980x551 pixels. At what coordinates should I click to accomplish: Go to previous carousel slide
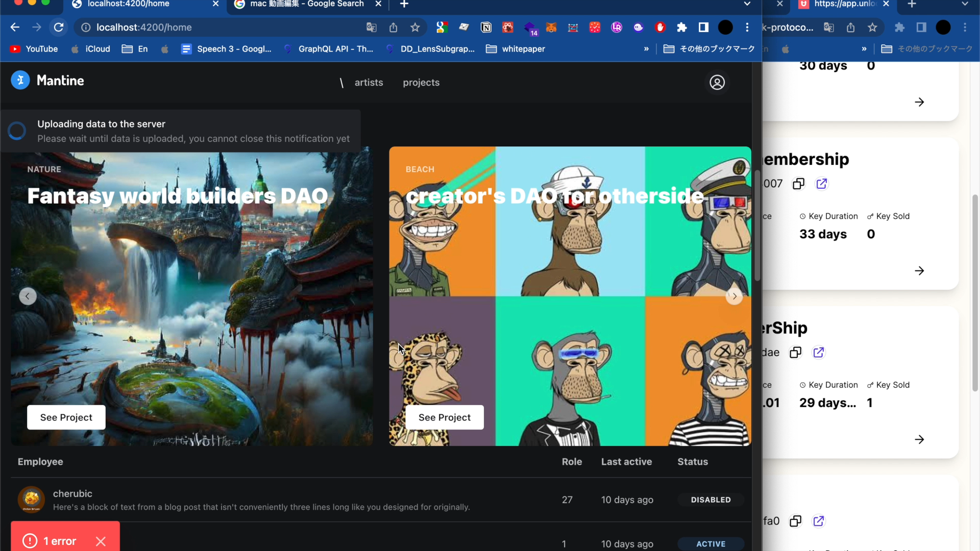[28, 296]
